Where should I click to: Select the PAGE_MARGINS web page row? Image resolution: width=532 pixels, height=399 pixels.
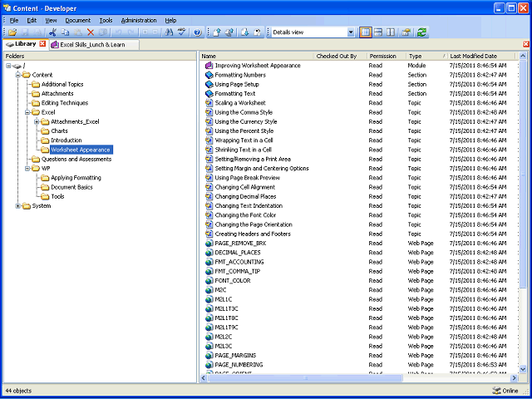358,356
